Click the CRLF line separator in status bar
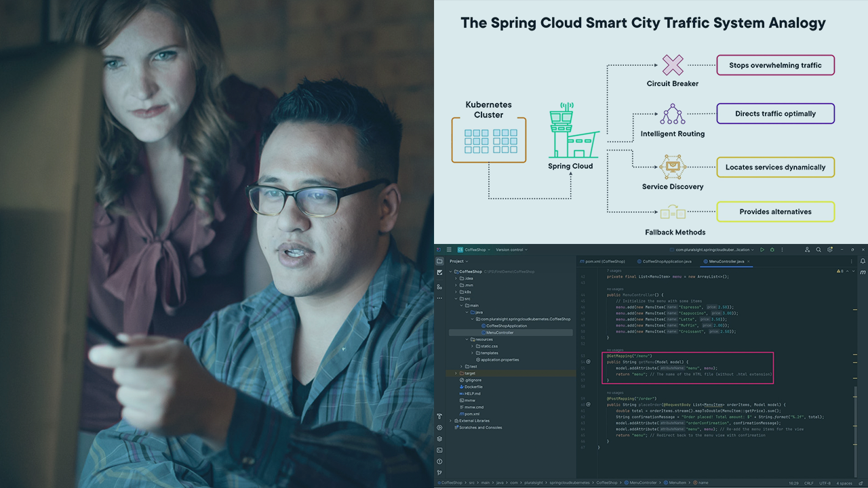This screenshot has height=488, width=868. pos(810,483)
